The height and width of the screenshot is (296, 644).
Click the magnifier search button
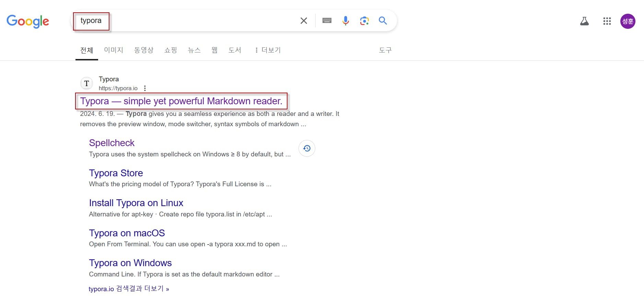point(383,21)
